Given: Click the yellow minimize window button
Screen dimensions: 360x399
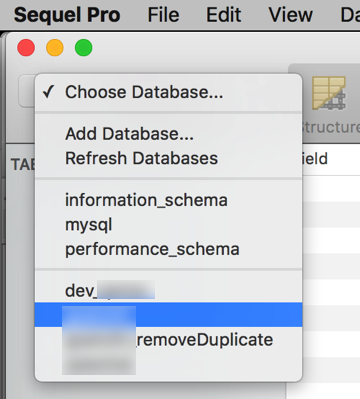Looking at the screenshot, I should [55, 48].
